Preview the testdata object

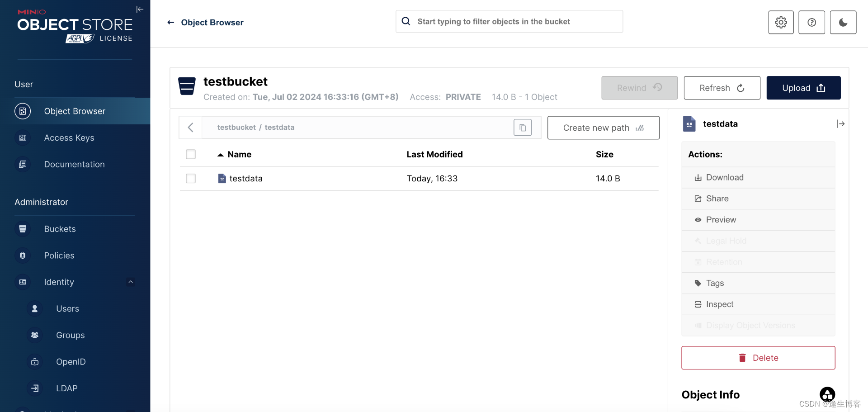click(x=758, y=220)
